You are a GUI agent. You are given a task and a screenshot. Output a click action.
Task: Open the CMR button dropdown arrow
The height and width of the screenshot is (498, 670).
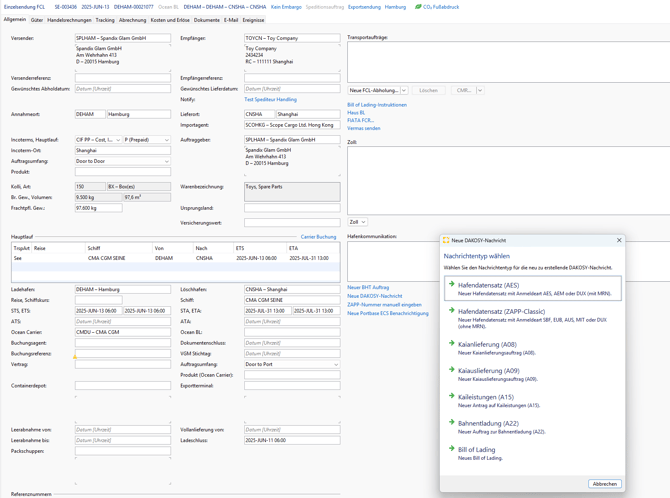click(x=480, y=90)
